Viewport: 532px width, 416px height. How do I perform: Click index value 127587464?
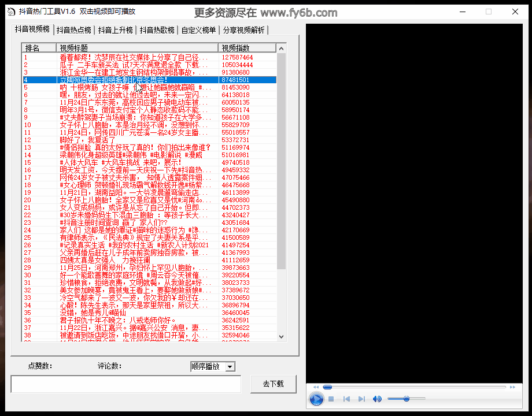[x=237, y=57]
